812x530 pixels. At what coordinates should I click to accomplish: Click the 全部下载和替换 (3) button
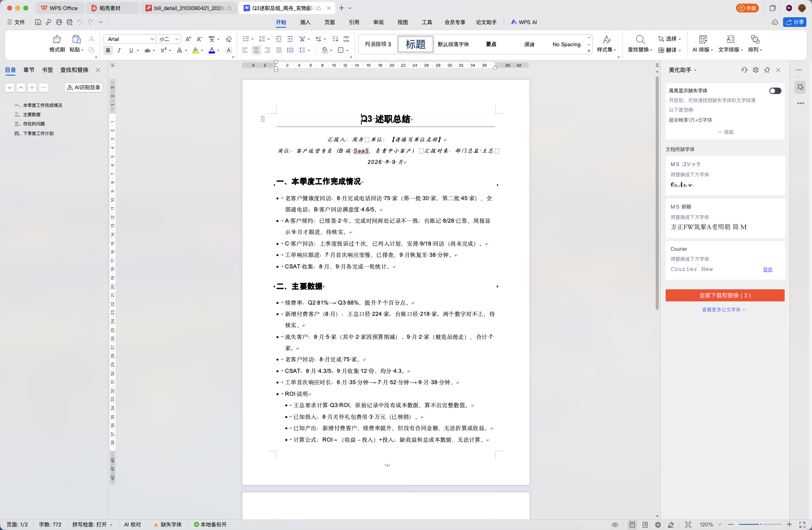click(x=725, y=295)
